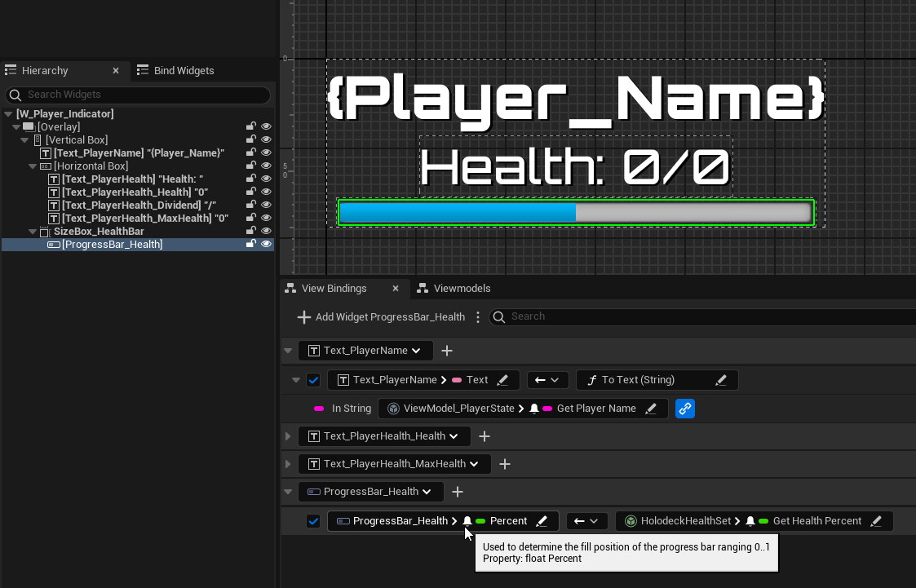Click Add Widget ProgressBar_Health button
Image resolution: width=916 pixels, height=588 pixels.
coord(381,317)
